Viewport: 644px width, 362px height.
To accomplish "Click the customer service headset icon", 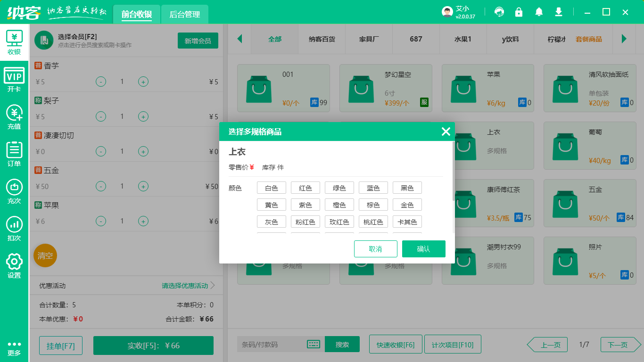I will 499,12.
